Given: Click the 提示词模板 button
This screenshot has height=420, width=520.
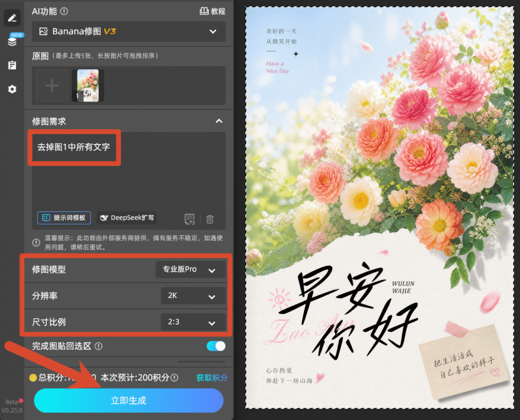Looking at the screenshot, I should coord(64,218).
